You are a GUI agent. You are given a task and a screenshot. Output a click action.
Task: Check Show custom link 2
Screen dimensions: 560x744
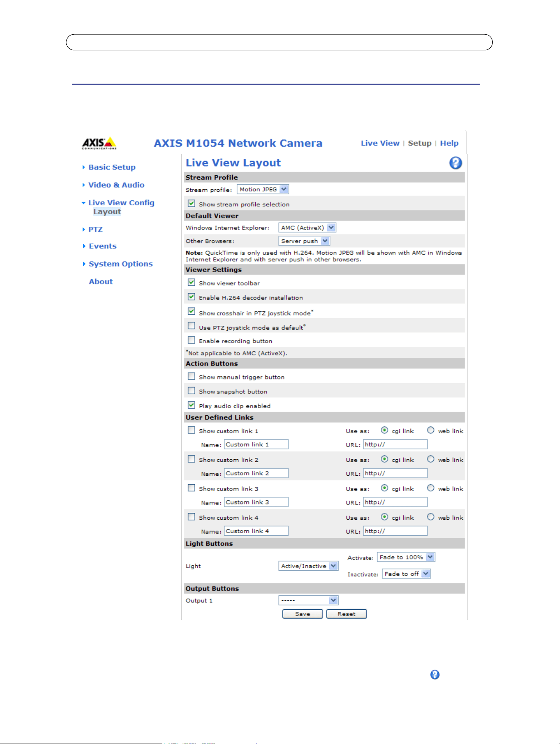(191, 459)
